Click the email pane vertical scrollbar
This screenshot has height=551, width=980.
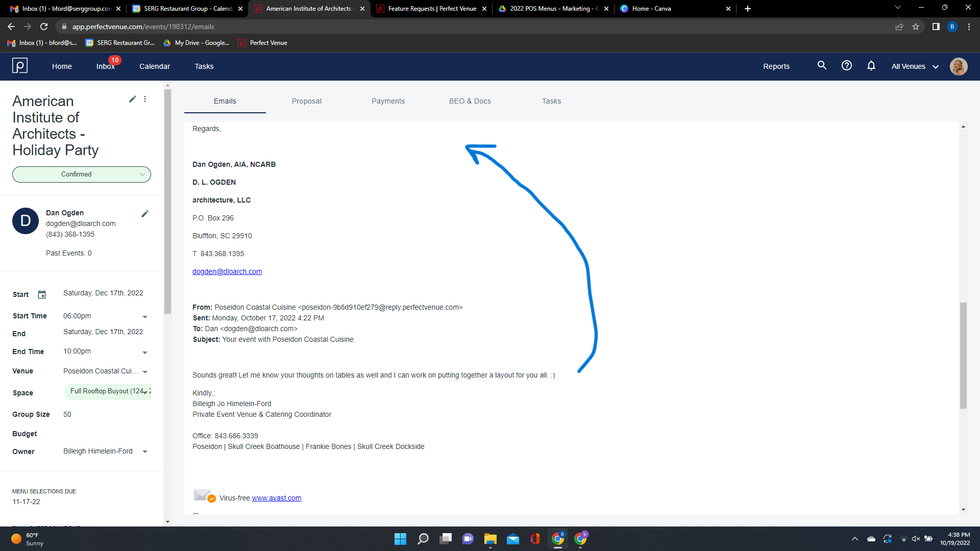(963, 355)
